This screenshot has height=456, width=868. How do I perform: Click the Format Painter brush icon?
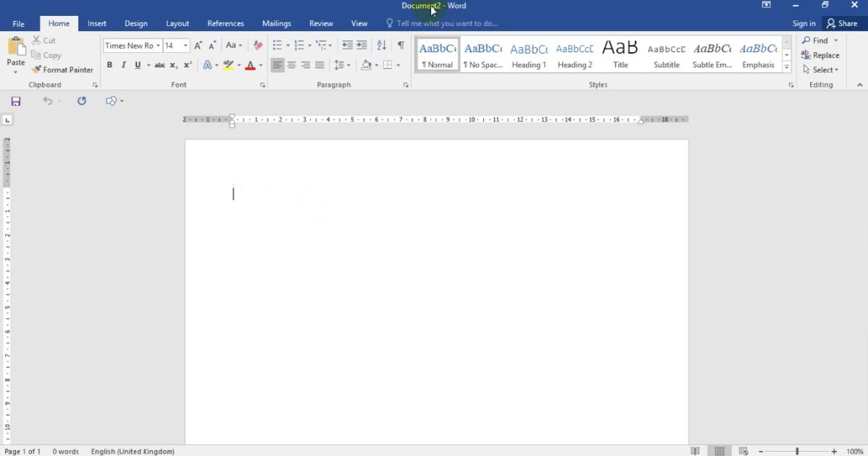pyautogui.click(x=36, y=70)
